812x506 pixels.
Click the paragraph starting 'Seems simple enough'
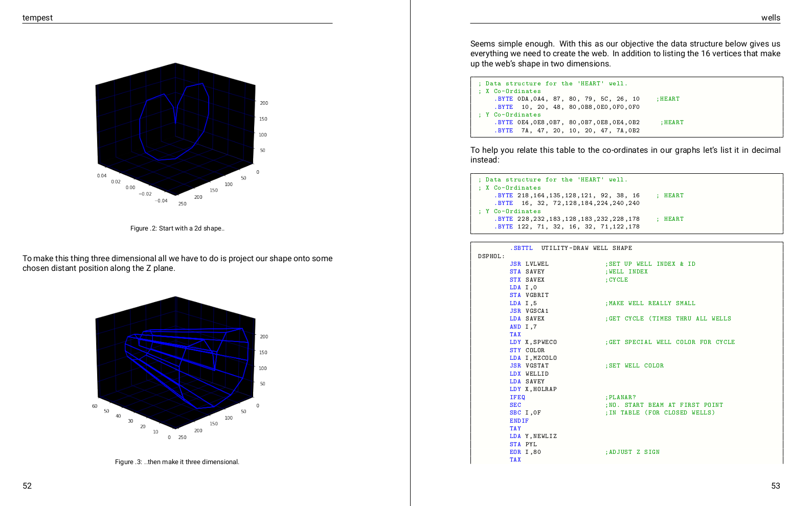pos(625,54)
